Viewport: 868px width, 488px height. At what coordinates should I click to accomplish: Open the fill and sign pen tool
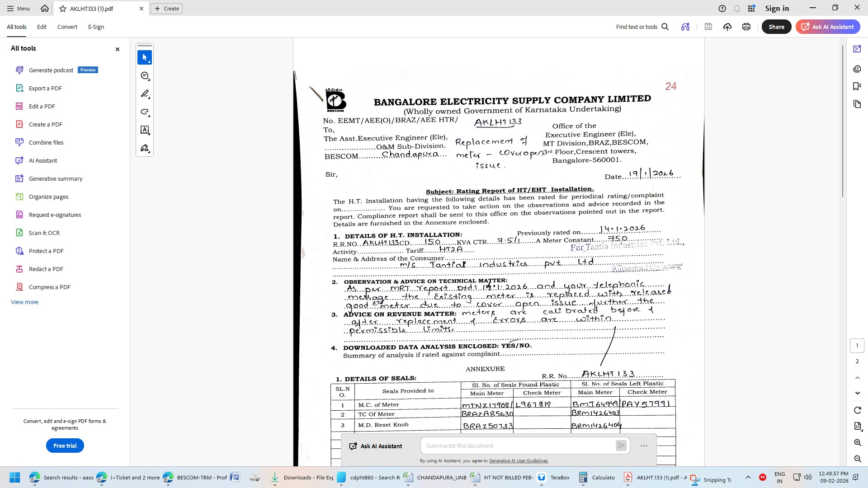click(145, 148)
